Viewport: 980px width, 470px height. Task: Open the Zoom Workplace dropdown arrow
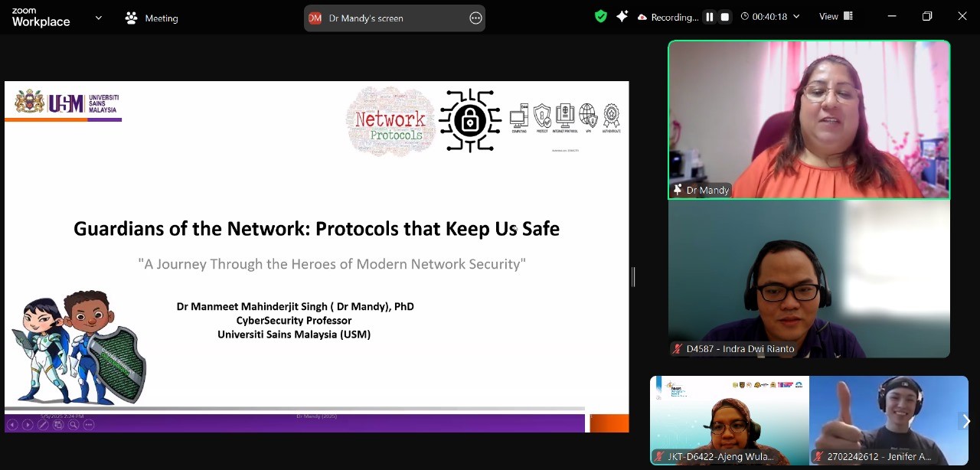[98, 18]
